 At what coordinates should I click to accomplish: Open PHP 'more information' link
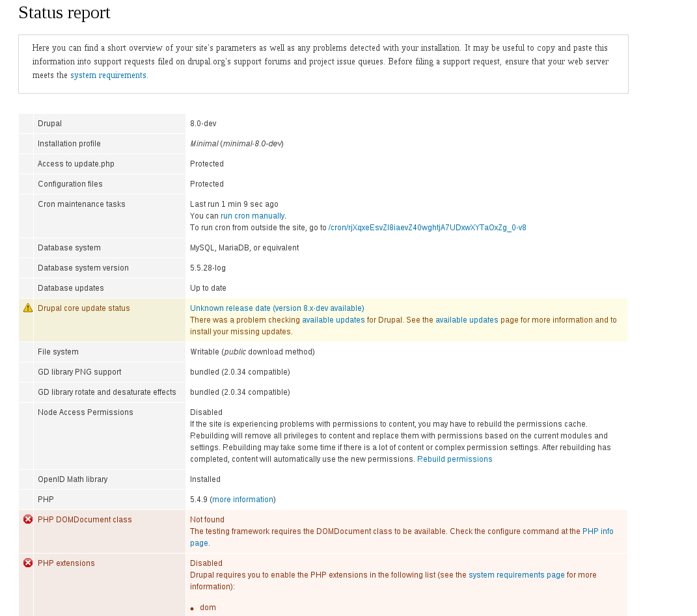coord(243,499)
